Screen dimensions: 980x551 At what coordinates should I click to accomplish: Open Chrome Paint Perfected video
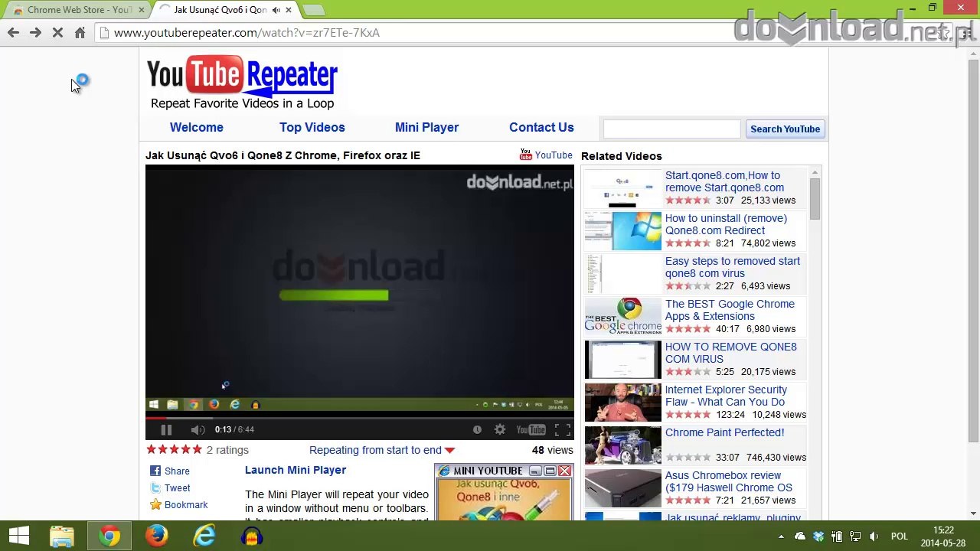click(724, 432)
